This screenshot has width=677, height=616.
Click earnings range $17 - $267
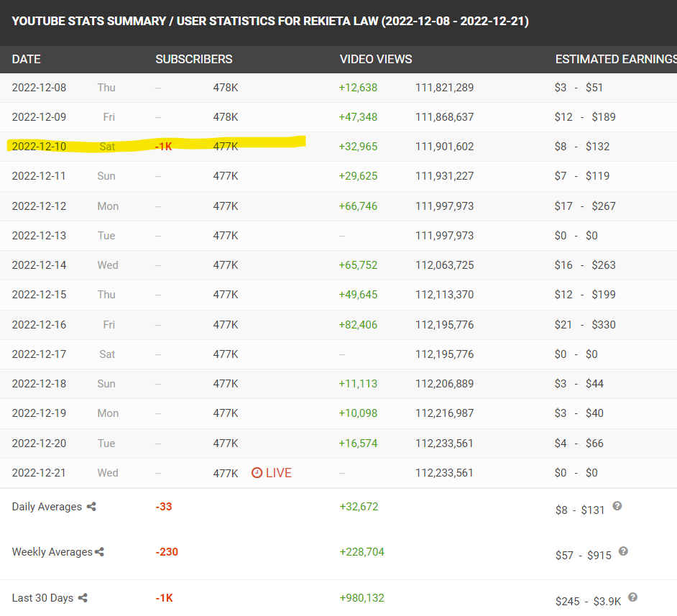pos(585,206)
